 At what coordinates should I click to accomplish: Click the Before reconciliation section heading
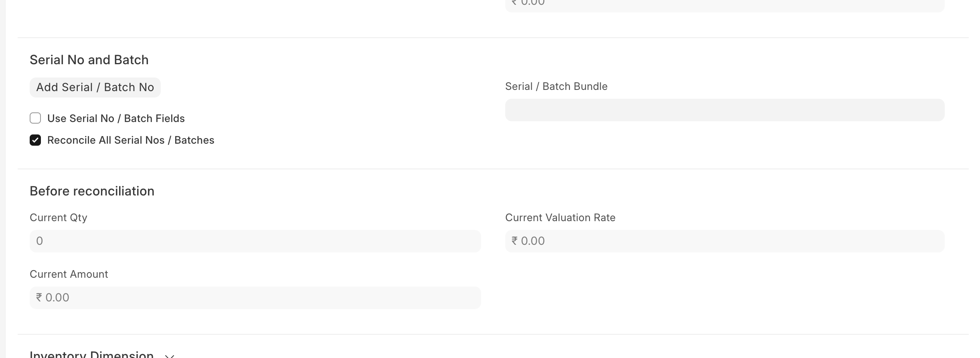[x=92, y=191]
